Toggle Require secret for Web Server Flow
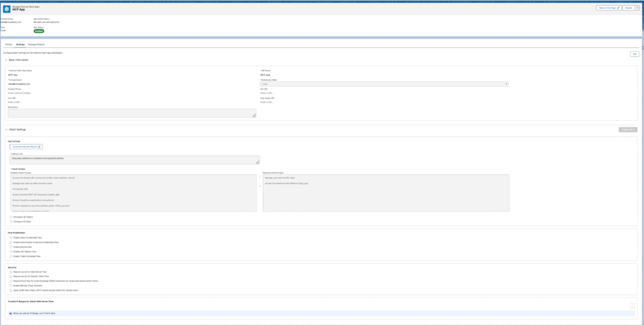Image resolution: width=644 pixels, height=325 pixels. [x=11, y=272]
